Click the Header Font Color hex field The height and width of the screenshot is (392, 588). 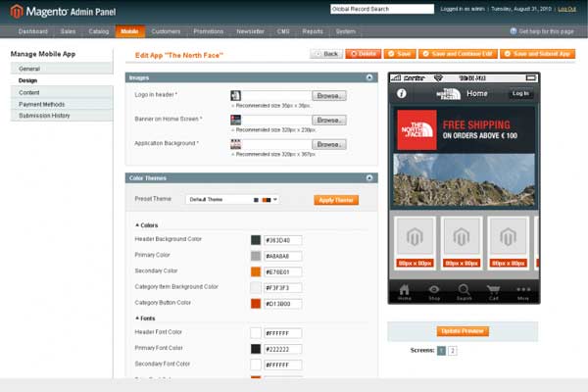coord(283,333)
